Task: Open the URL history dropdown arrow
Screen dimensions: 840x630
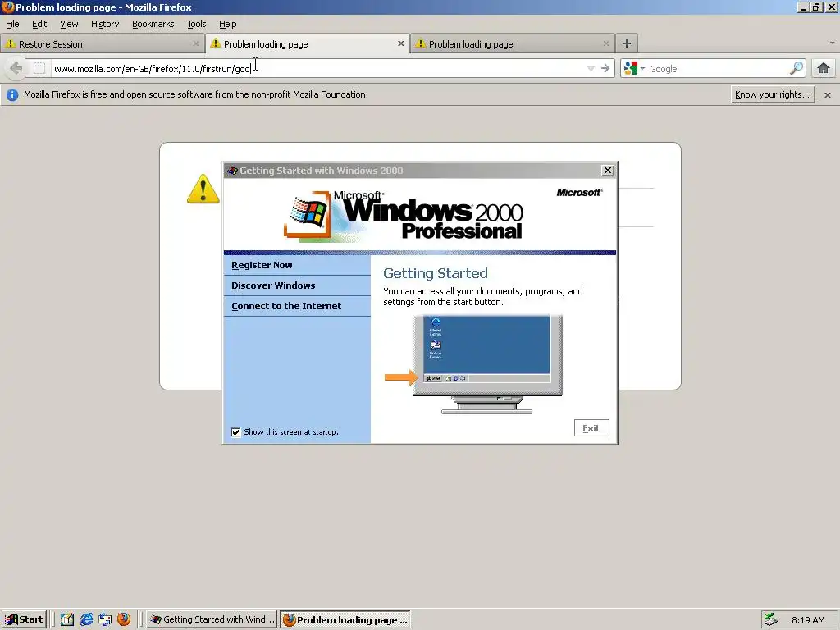Action: click(591, 68)
